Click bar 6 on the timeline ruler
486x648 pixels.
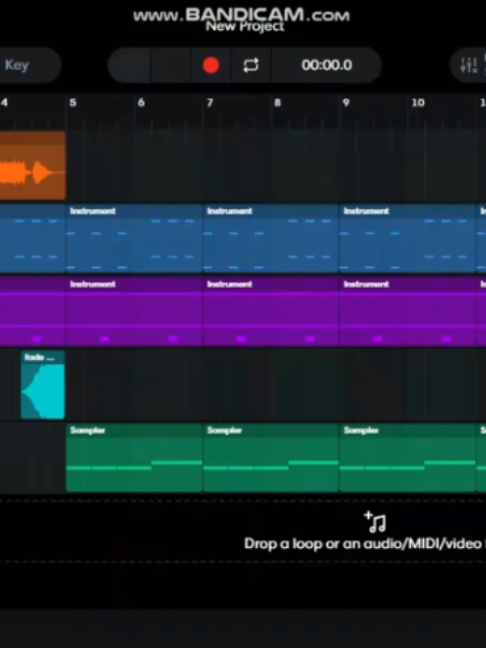click(x=141, y=102)
